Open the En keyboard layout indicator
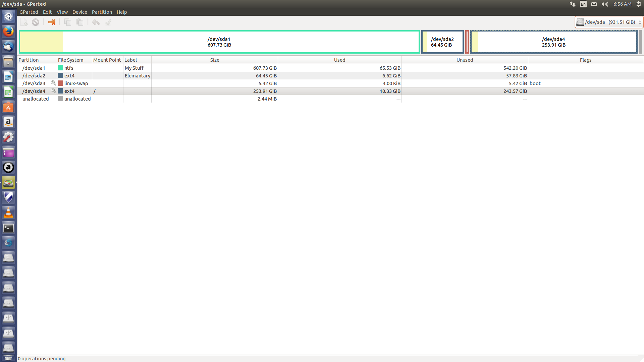 tap(583, 4)
